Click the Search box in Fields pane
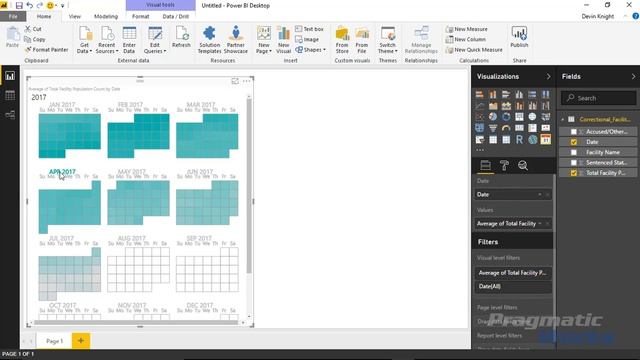The image size is (640, 360). pos(598,98)
